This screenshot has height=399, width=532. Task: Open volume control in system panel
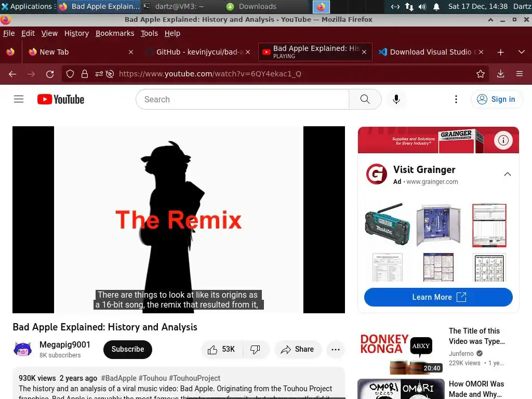422,6
